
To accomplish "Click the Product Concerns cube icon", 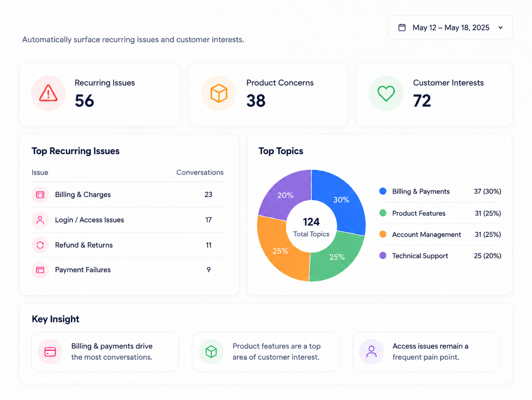I will click(x=219, y=93).
